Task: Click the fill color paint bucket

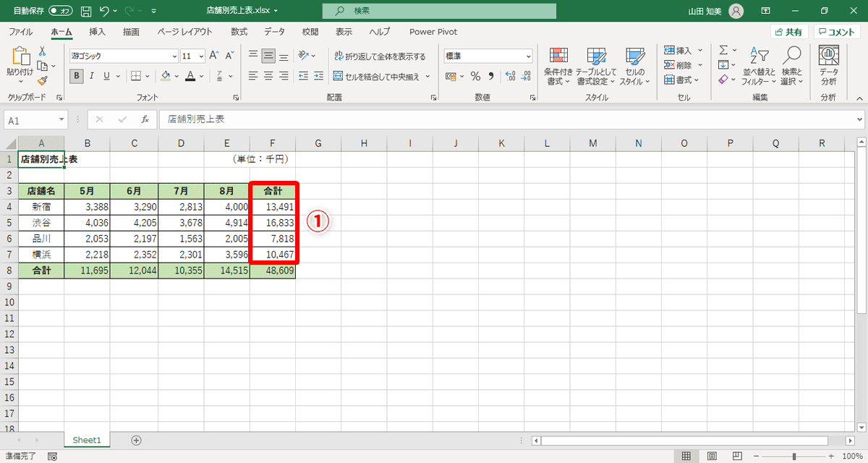Action: coord(166,75)
